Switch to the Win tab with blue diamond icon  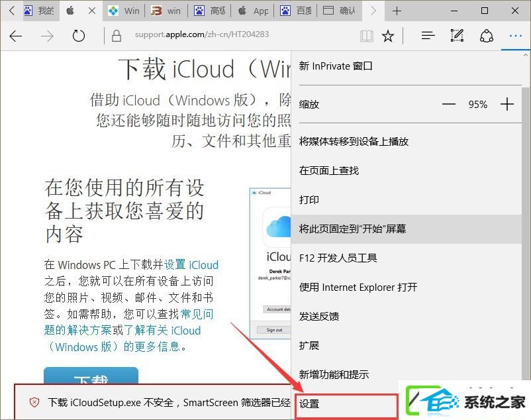pos(124,11)
